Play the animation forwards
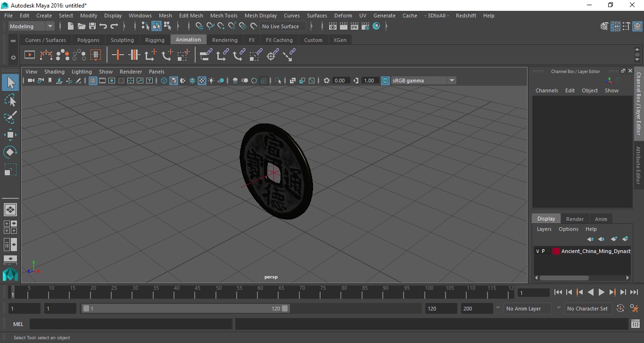 (x=602, y=293)
